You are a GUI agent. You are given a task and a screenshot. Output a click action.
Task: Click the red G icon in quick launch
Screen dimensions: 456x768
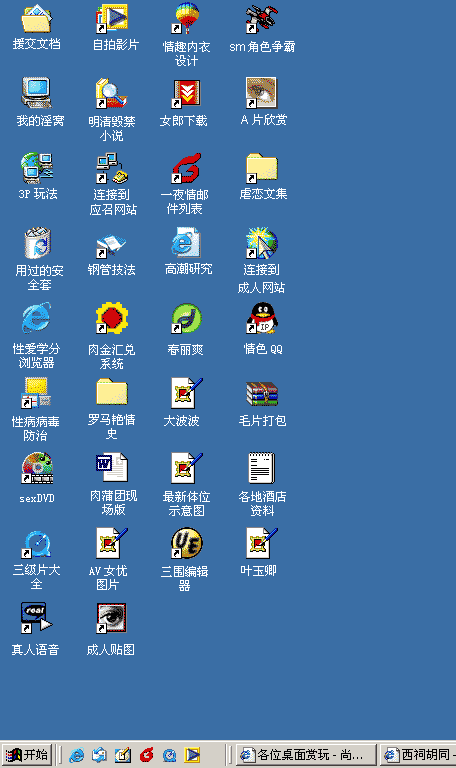tap(146, 755)
